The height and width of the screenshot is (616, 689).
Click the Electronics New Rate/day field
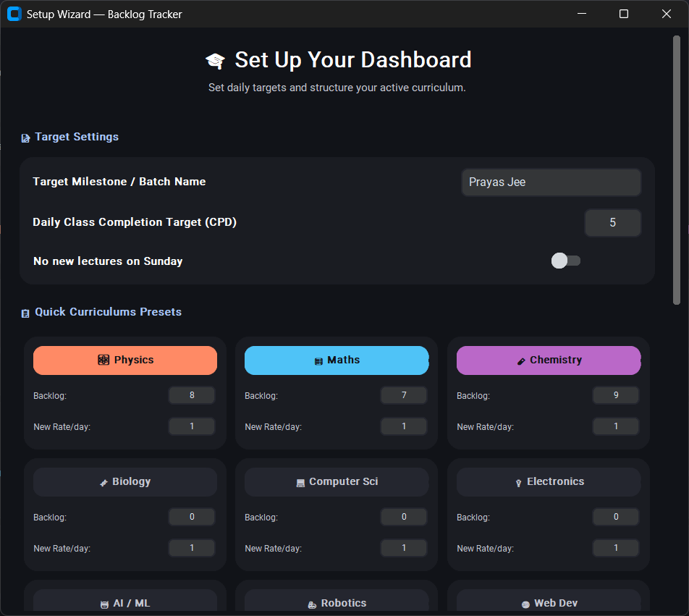pyautogui.click(x=616, y=548)
